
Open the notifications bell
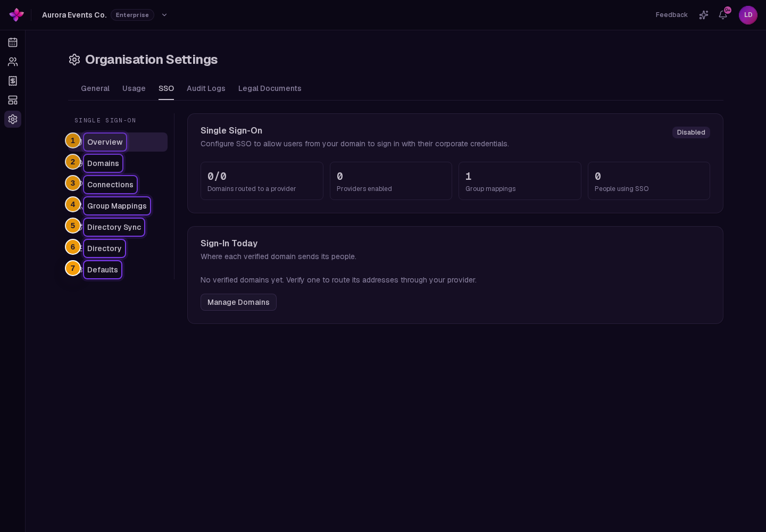723,15
